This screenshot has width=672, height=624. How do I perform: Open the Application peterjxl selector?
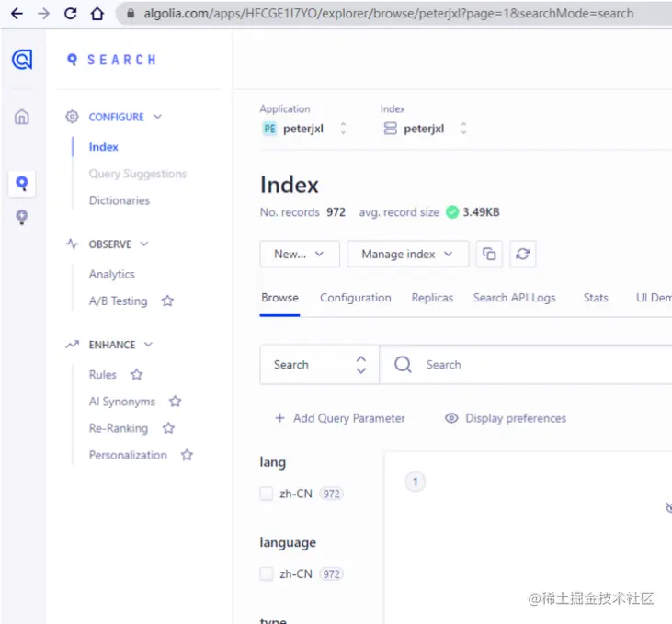pos(304,129)
